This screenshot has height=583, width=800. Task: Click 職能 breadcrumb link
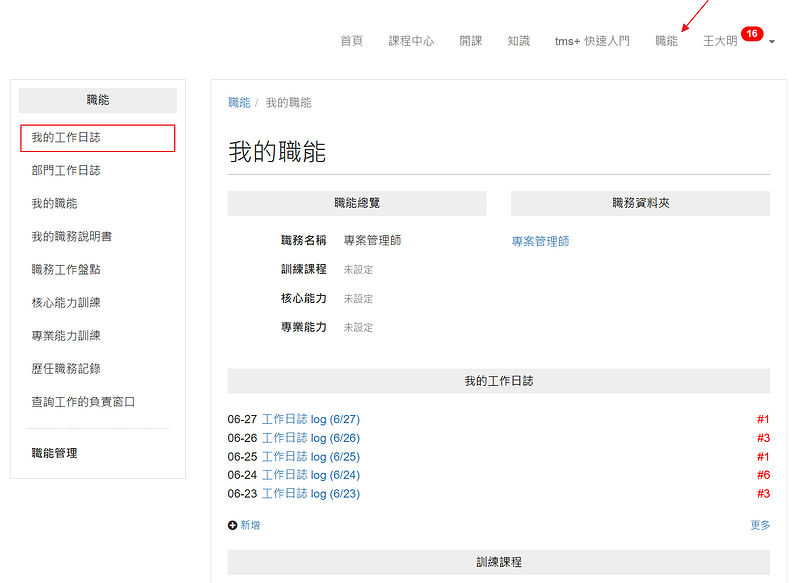coord(239,103)
